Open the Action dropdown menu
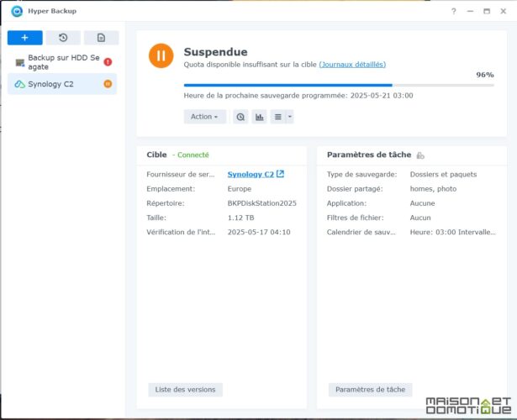The width and height of the screenshot is (517, 420). [205, 117]
